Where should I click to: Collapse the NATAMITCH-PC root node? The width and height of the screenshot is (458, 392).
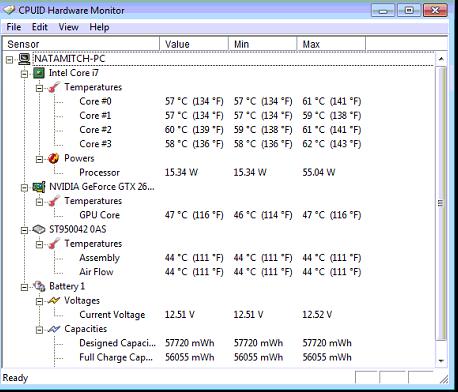(x=9, y=60)
